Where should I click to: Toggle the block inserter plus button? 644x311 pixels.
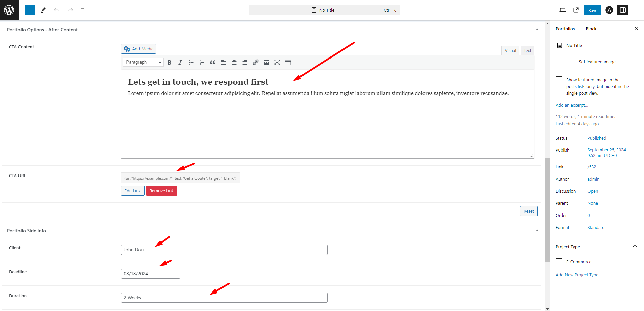click(x=30, y=10)
